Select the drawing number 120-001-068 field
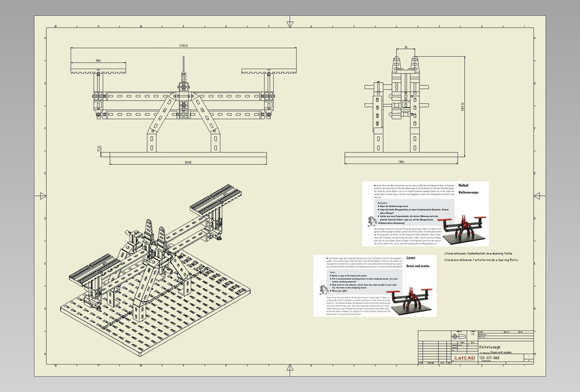The width and height of the screenshot is (580, 392). [x=489, y=357]
